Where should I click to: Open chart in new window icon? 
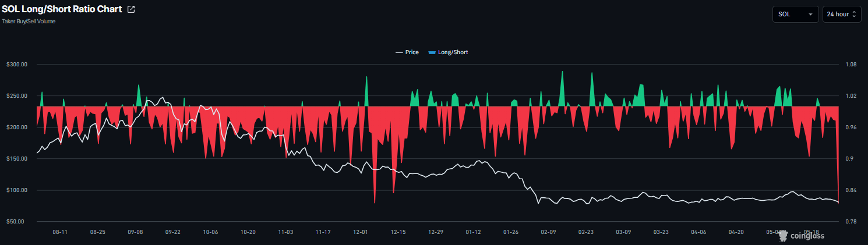point(131,9)
